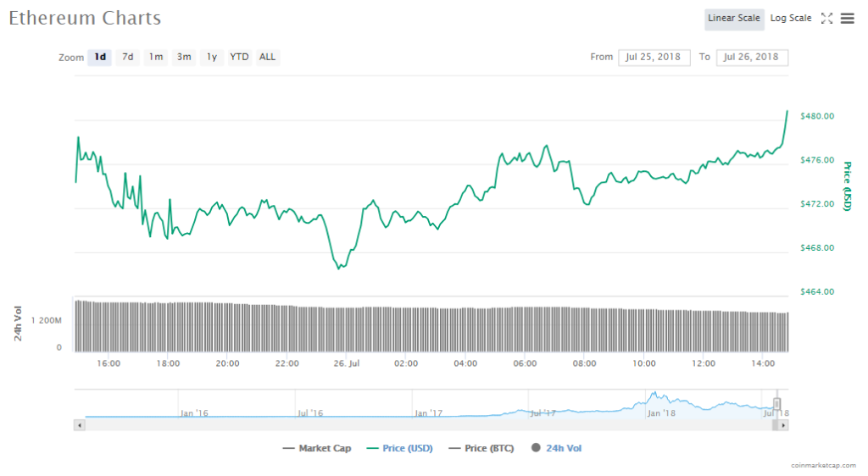Click the navigator range handle
Image resolution: width=868 pixels, height=476 pixels.
pyautogui.click(x=777, y=404)
